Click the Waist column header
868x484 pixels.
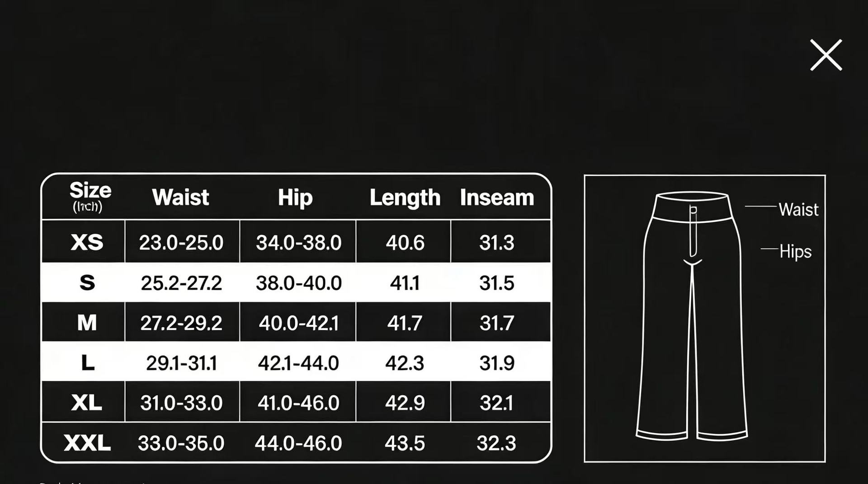tap(180, 197)
